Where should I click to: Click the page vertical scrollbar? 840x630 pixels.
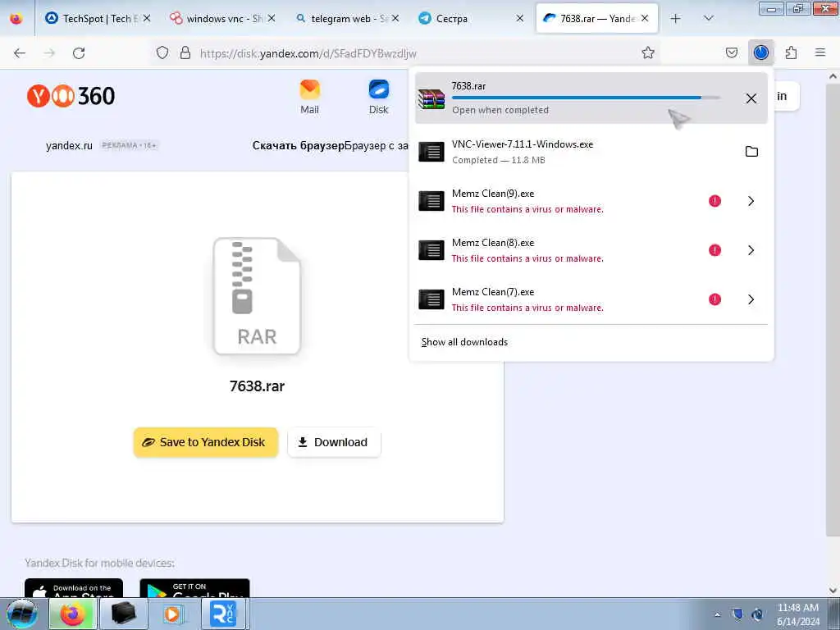[833, 311]
